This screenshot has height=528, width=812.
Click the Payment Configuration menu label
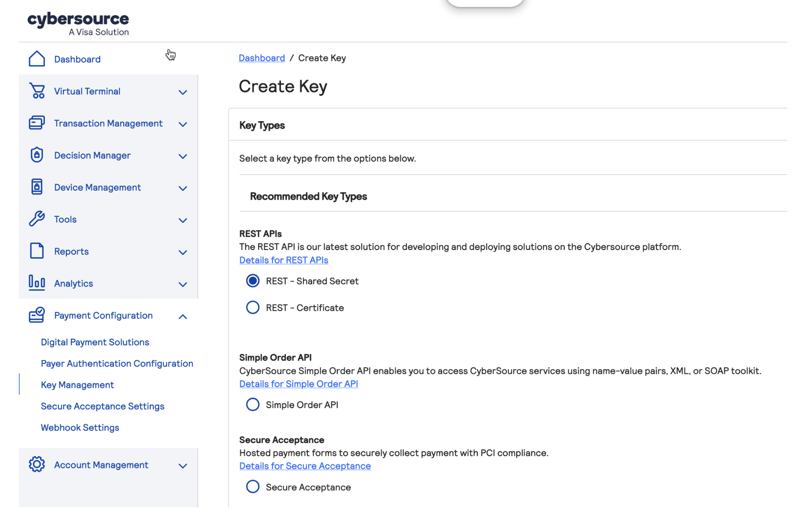point(103,315)
